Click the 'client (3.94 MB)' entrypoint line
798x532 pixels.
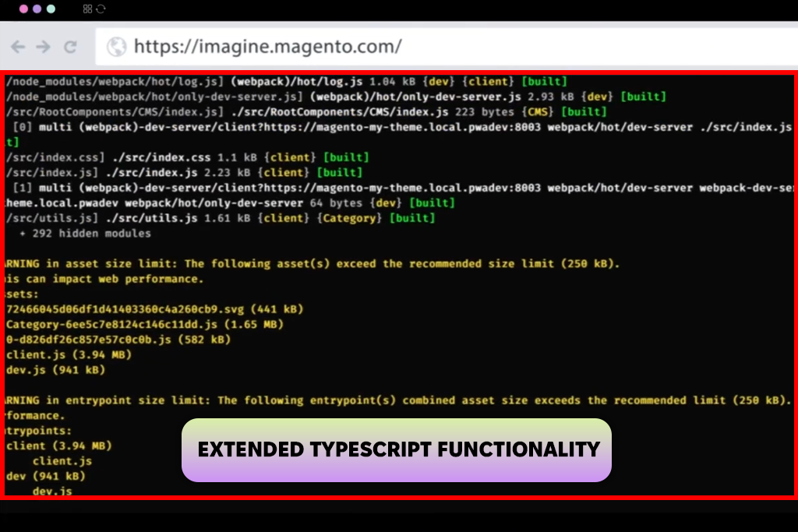coord(58,446)
